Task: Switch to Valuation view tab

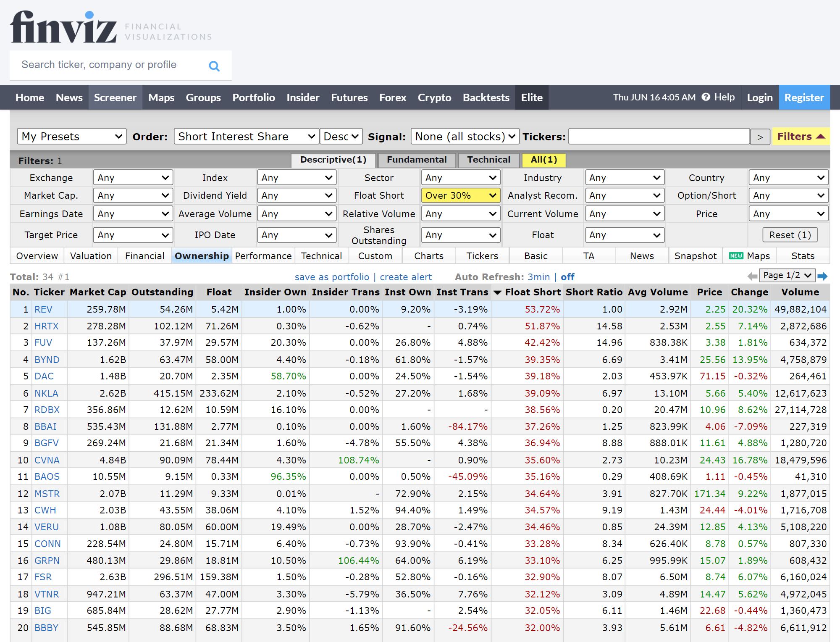Action: (x=91, y=256)
